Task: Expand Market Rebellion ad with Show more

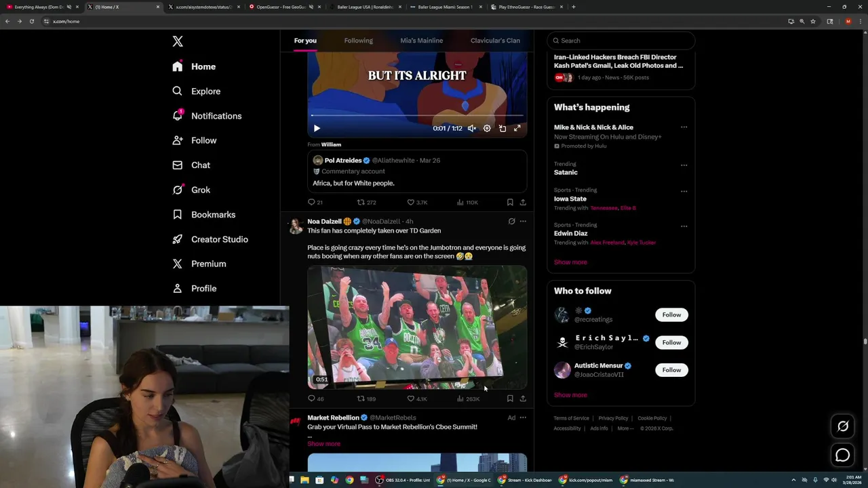Action: coord(323,444)
